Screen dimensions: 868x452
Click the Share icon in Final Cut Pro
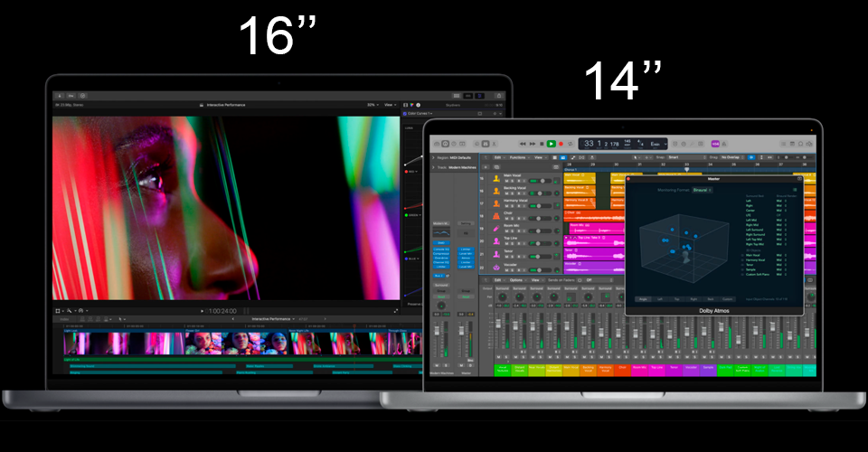coord(499,96)
